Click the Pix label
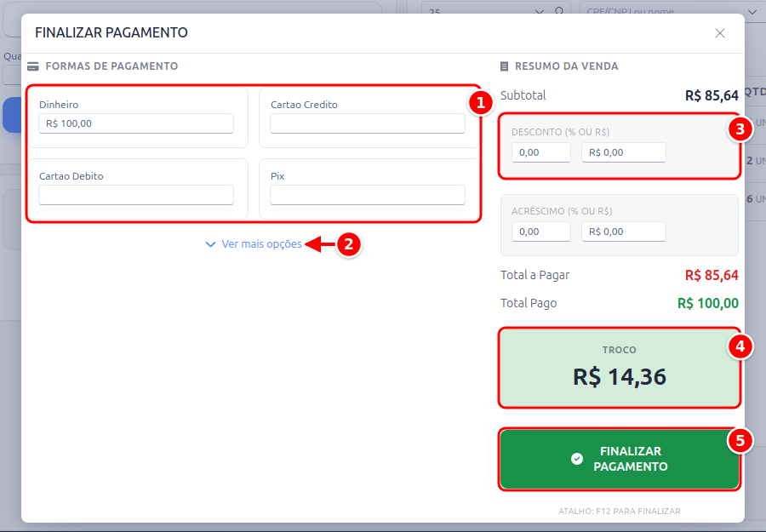Viewport: 766px width, 532px height. coord(277,176)
